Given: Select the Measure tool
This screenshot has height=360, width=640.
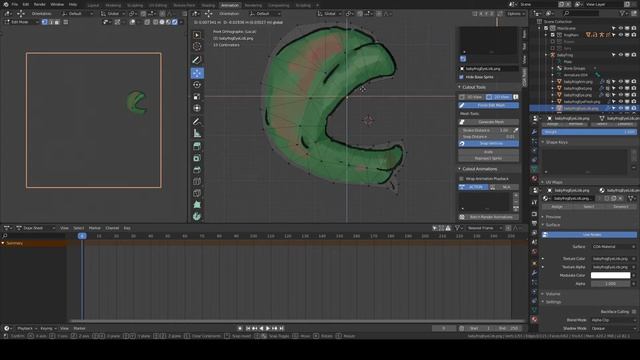Looking at the screenshot, I should [x=197, y=133].
